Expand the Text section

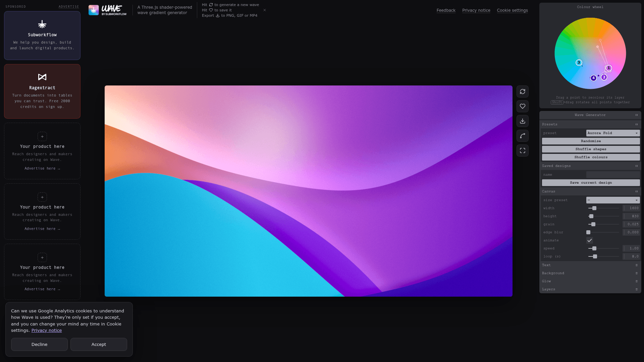tap(590, 265)
